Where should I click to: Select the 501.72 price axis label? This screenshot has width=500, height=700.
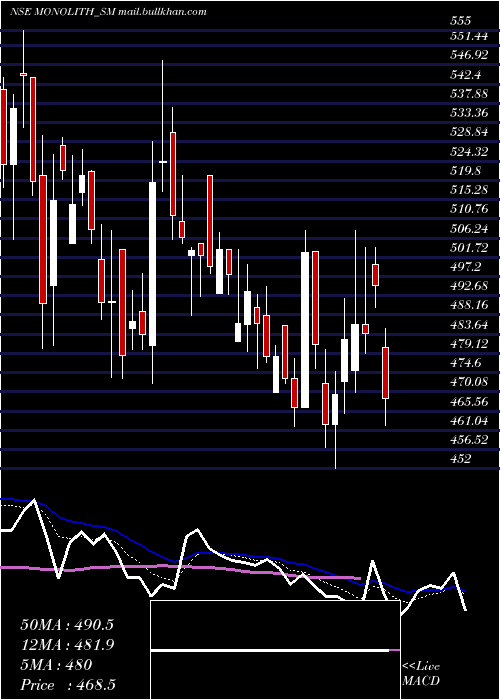tap(468, 248)
